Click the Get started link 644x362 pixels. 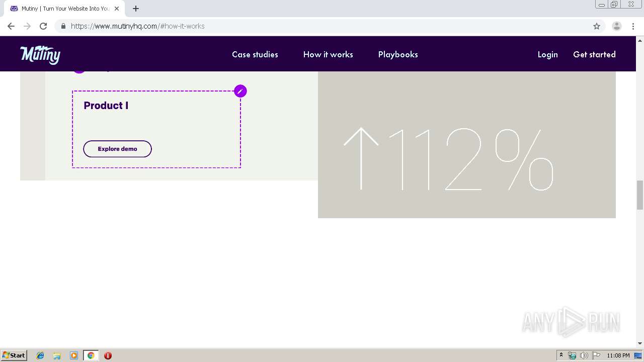point(594,54)
